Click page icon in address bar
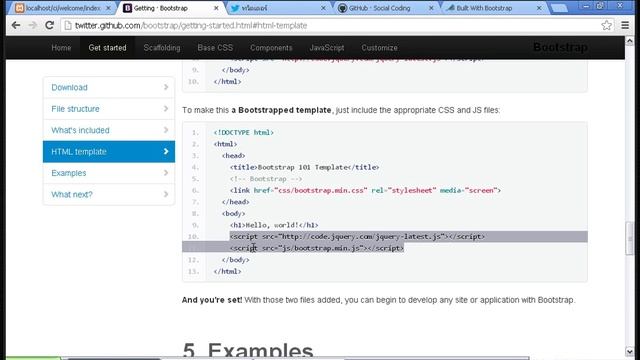640x360 pixels. click(68, 25)
